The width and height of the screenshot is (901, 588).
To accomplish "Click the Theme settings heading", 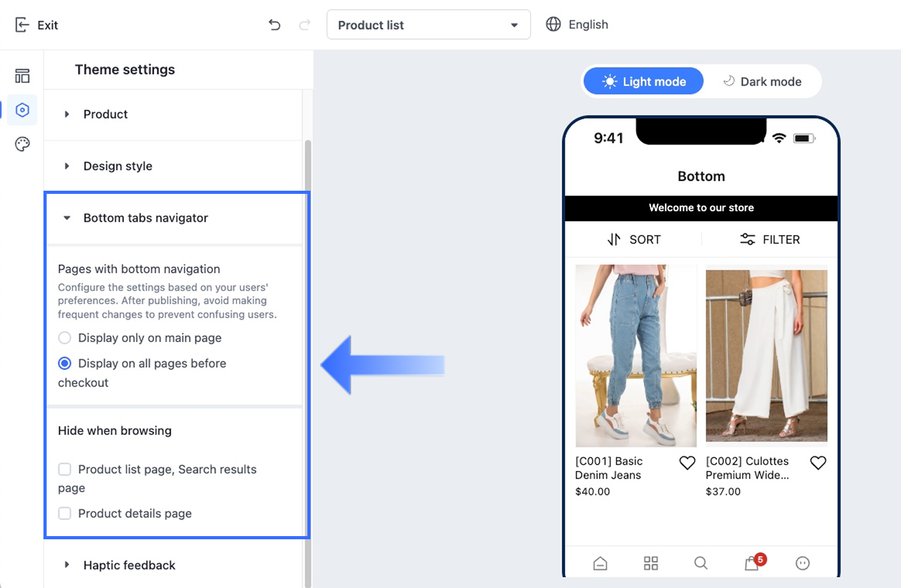I will click(125, 69).
